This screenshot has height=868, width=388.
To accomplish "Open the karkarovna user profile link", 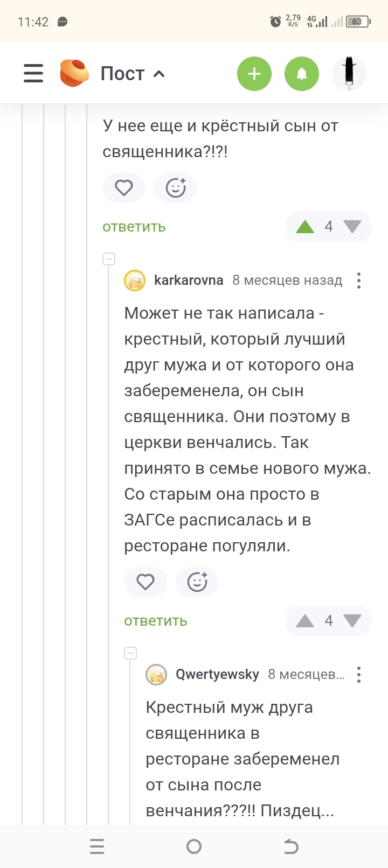I will pos(189,281).
